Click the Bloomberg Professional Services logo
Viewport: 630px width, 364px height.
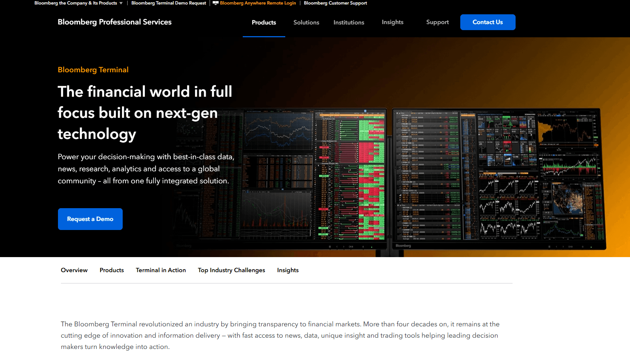tap(114, 22)
